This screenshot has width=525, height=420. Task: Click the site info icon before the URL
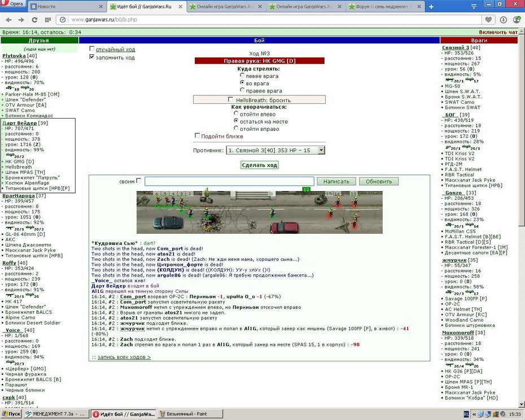click(x=63, y=20)
